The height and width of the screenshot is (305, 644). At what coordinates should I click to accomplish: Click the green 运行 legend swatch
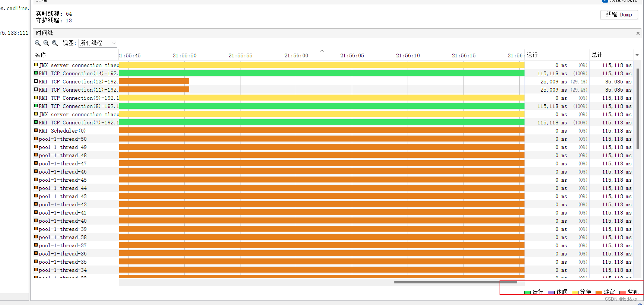click(527, 292)
